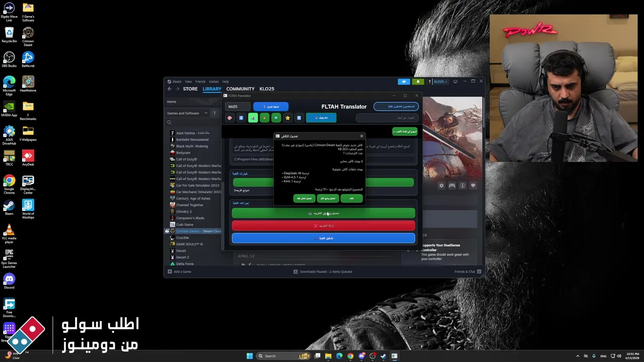Click the red remove Arabization button
Screen dimensions: 644x362
coord(324,226)
